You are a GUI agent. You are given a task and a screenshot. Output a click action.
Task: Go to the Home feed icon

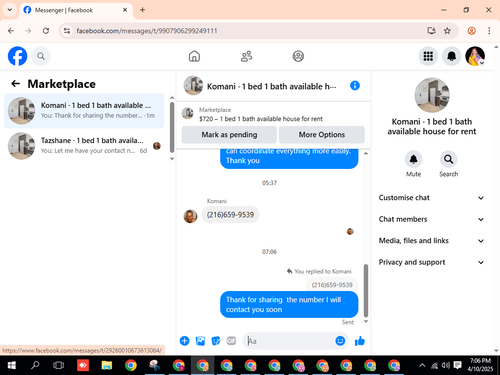[194, 56]
